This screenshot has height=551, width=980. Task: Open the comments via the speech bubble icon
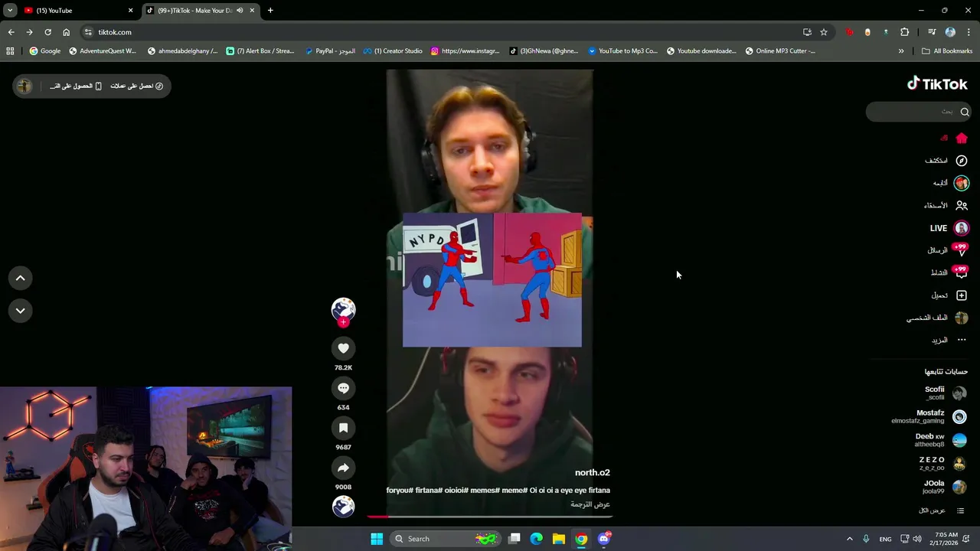coord(343,388)
